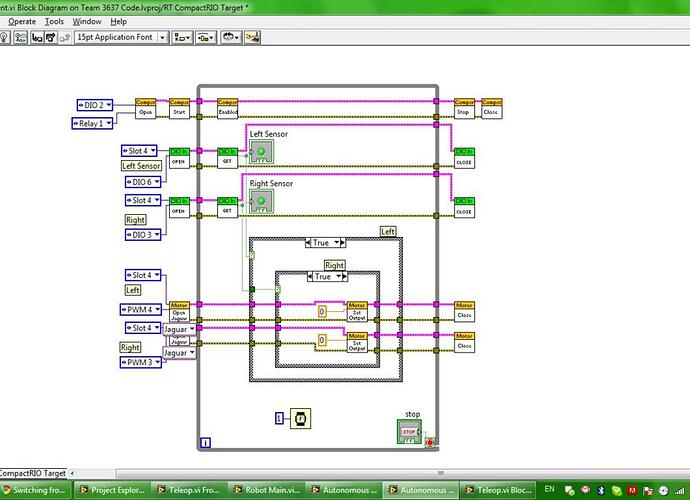
Task: Select the Compressor Open VI node
Action: coord(145,108)
